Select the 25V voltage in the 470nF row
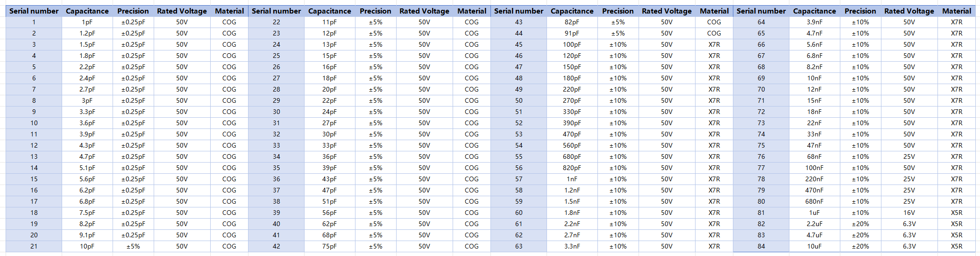Viewport: 980px width, 256px height. 909,190
